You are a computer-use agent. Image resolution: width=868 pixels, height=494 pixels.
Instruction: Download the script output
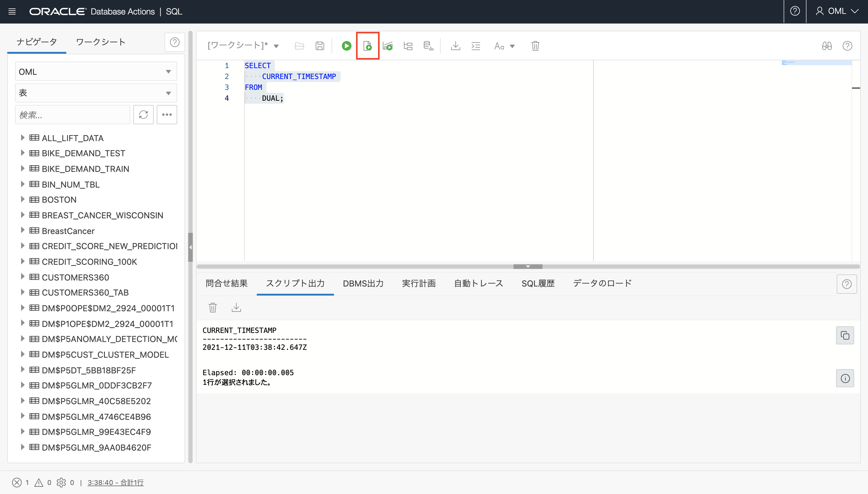(236, 307)
